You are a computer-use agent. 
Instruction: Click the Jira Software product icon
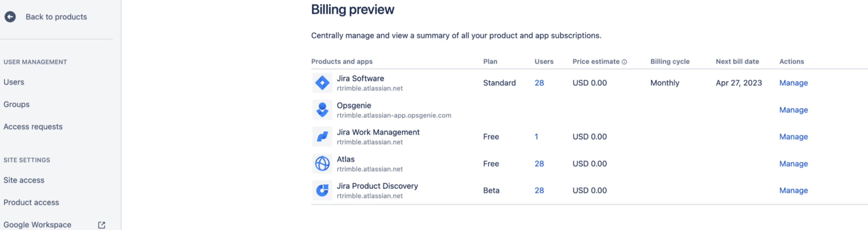322,83
